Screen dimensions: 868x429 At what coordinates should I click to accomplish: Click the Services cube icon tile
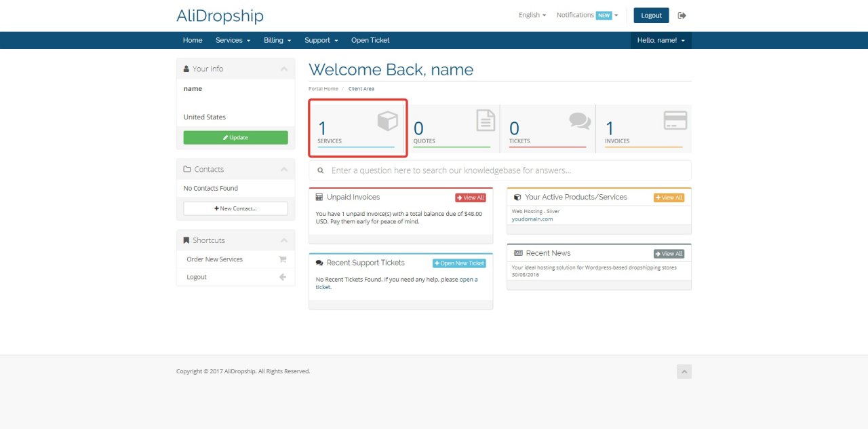pyautogui.click(x=387, y=122)
